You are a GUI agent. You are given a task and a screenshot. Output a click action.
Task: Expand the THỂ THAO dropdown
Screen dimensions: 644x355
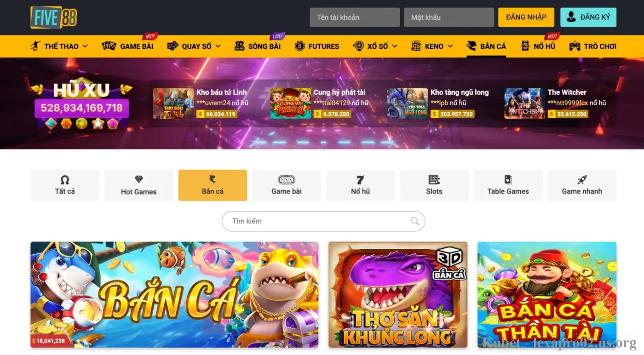click(x=85, y=46)
